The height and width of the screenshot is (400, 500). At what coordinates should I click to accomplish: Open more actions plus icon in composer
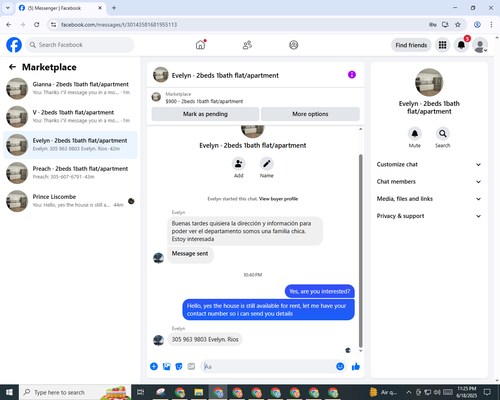click(154, 366)
